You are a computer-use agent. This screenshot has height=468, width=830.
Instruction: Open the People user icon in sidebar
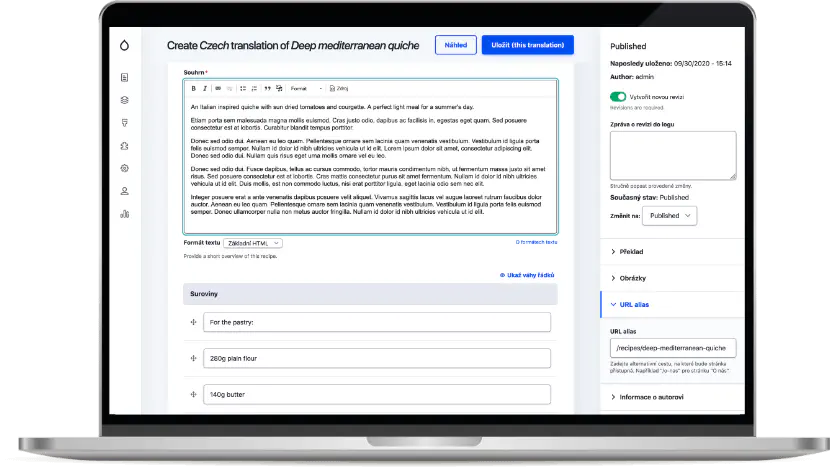point(124,191)
